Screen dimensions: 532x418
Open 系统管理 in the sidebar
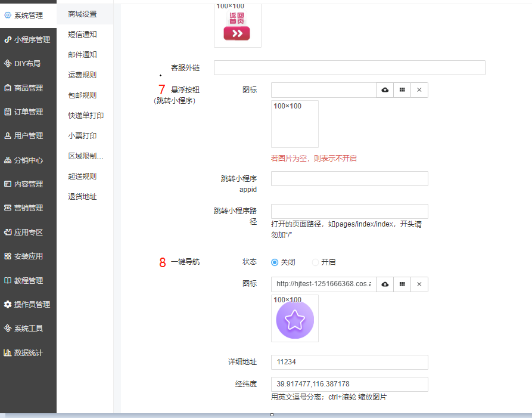click(28, 16)
